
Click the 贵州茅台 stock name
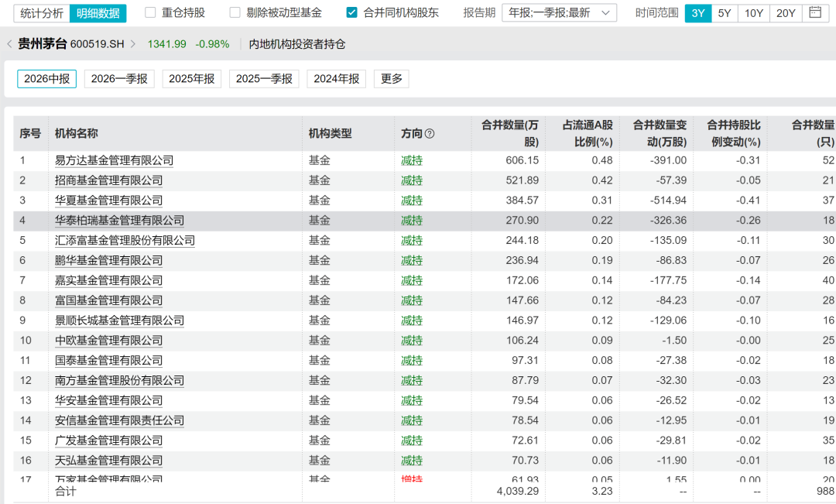(x=42, y=44)
